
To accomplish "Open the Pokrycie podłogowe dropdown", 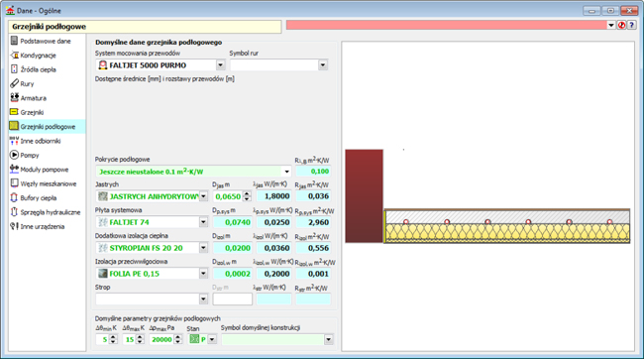I will coord(286,172).
